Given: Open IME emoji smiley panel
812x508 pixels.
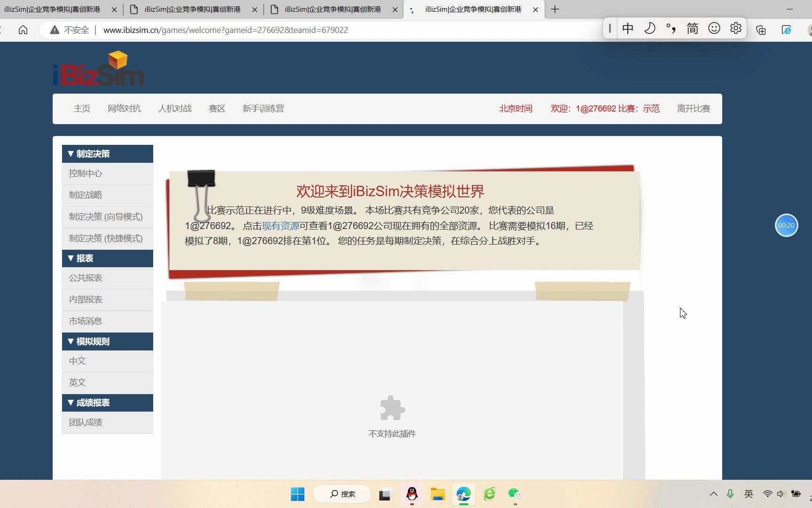Looking at the screenshot, I should click(x=714, y=29).
